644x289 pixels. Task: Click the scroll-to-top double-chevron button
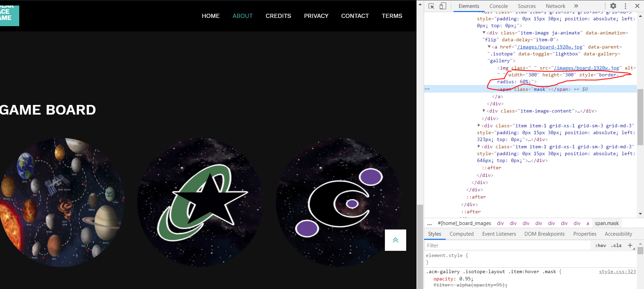396,240
